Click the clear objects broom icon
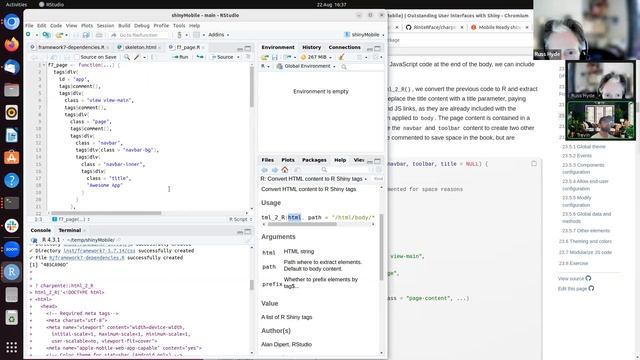 (x=342, y=57)
